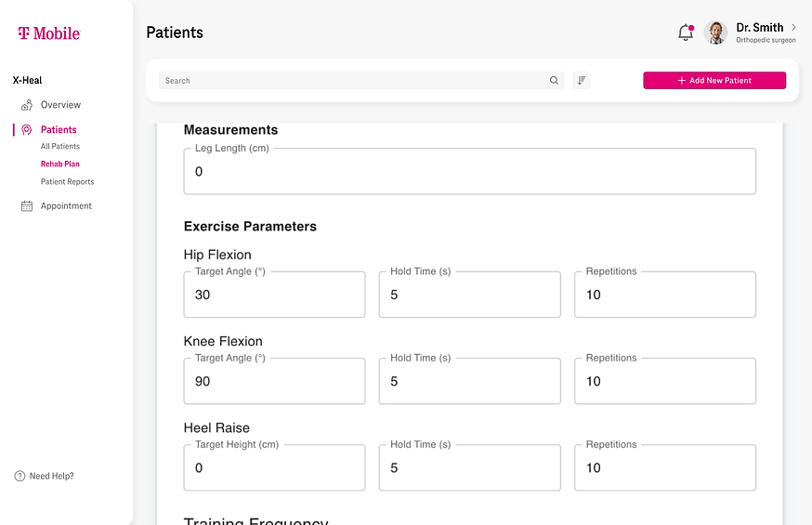Click the Patients location pin icon
The height and width of the screenshot is (525, 812).
click(27, 130)
